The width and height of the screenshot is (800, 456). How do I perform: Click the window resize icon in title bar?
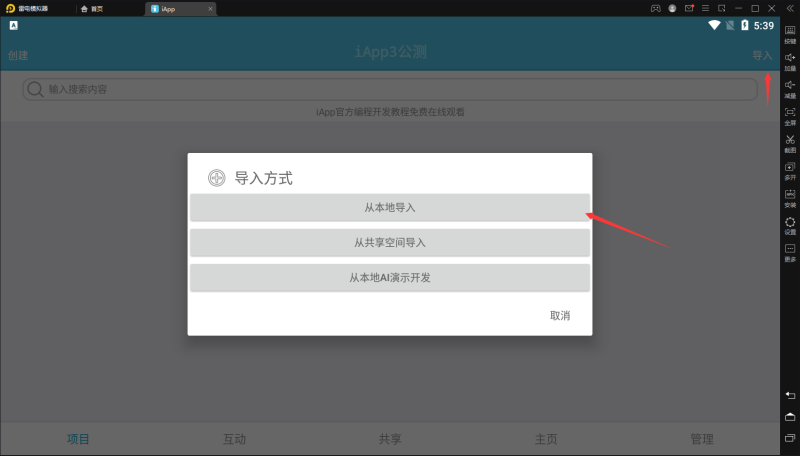pos(722,8)
